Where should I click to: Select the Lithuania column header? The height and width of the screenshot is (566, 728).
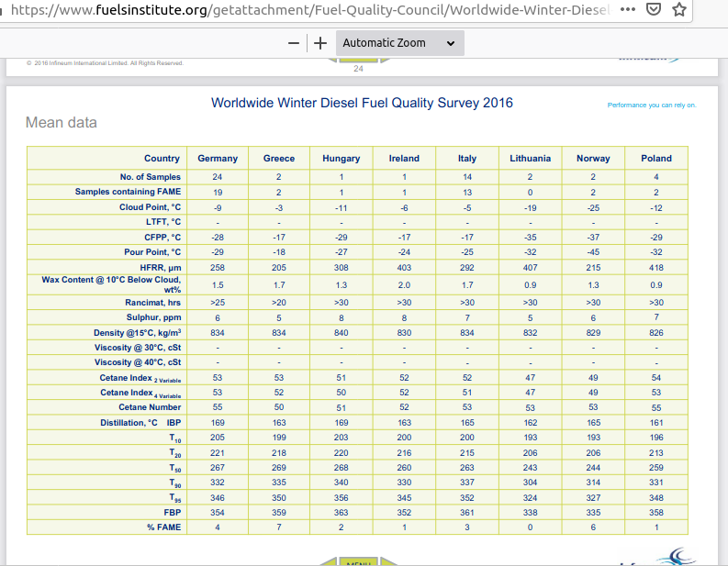tap(531, 158)
